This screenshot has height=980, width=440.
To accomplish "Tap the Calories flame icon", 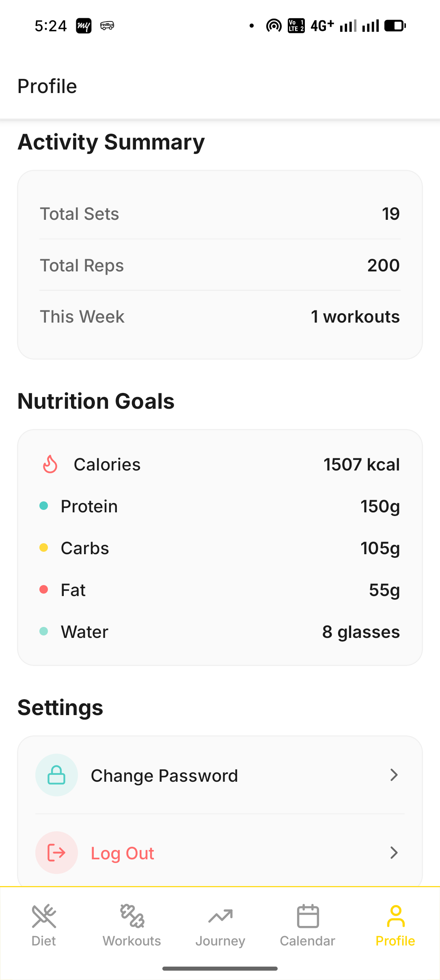I will (50, 464).
